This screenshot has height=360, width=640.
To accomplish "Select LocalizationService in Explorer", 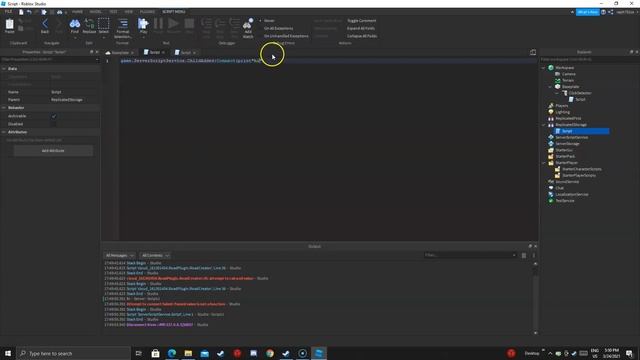I will click(x=571, y=194).
